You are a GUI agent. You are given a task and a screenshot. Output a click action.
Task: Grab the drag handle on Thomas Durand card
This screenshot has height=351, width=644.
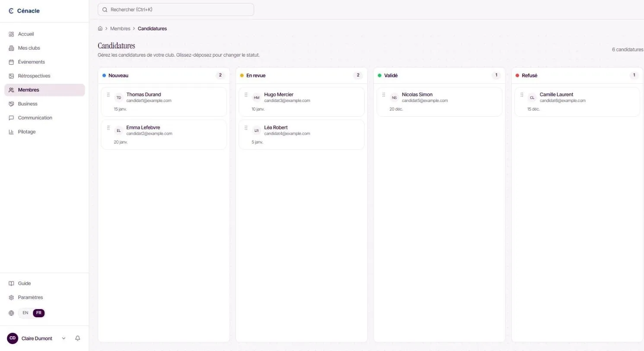108,95
